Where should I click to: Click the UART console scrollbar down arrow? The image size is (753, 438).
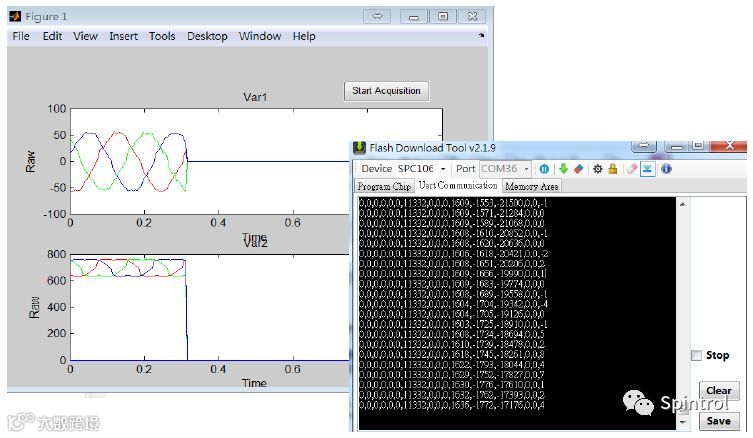coord(682,423)
